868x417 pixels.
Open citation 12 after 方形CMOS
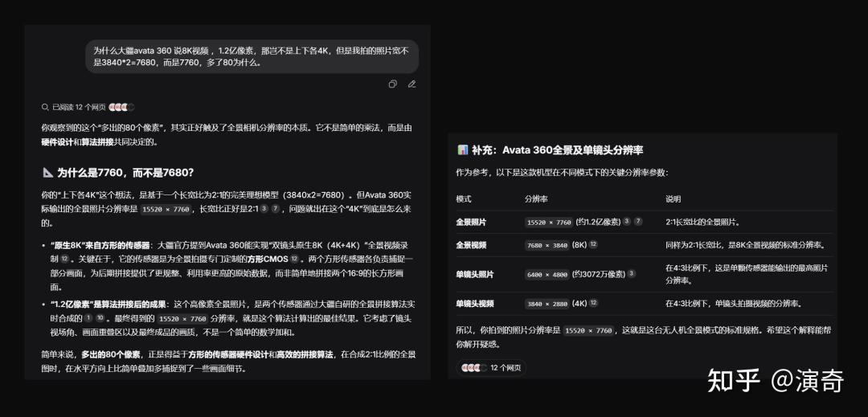[294, 258]
